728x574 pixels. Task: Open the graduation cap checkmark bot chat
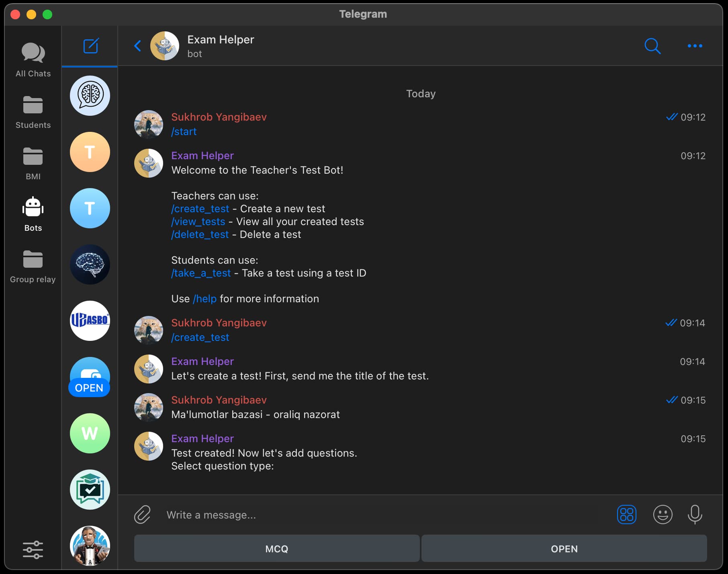[90, 490]
